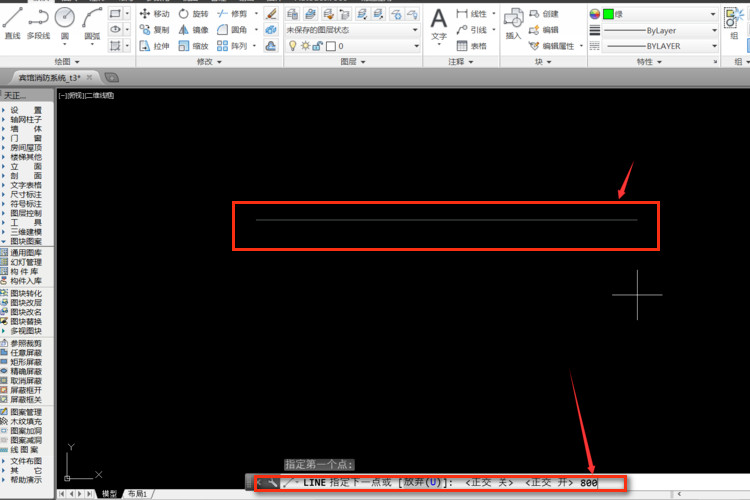Open the layer properties manager icon
Screen dimensions: 750x500
pos(293,14)
